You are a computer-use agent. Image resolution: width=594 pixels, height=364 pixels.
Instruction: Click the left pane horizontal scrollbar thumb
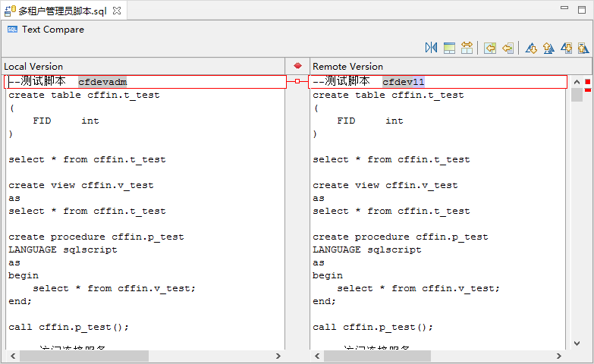[84, 356]
